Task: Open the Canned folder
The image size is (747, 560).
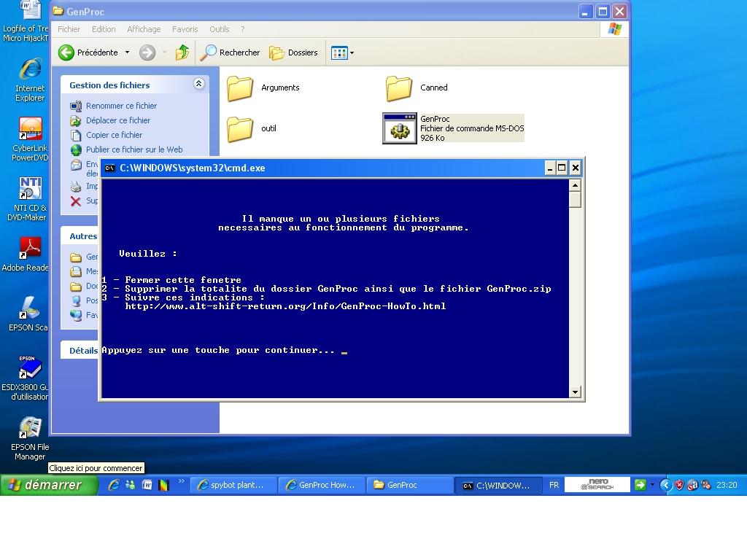Action: pos(399,88)
